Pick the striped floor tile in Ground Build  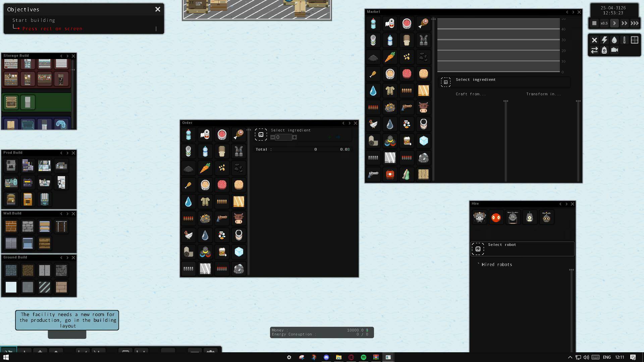point(45,287)
